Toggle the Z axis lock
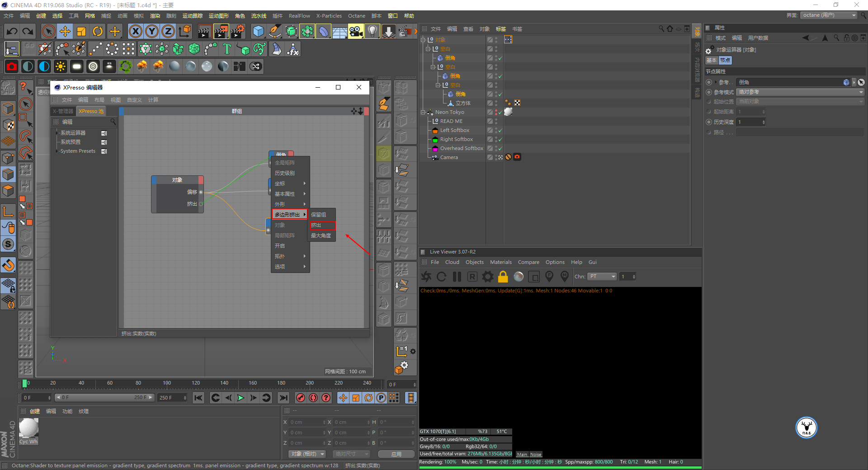This screenshot has width=868, height=470. (x=168, y=31)
